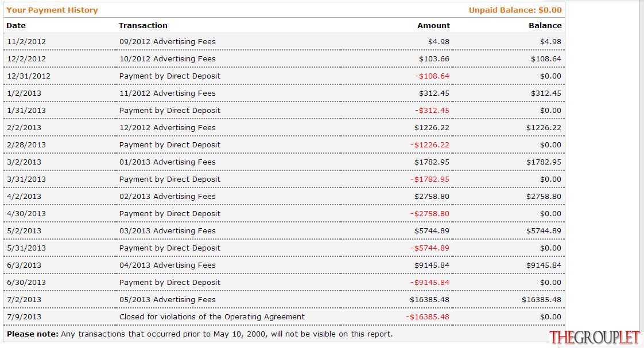Click the red -$16385.48 amount
This screenshot has width=644, height=348.
coord(428,318)
